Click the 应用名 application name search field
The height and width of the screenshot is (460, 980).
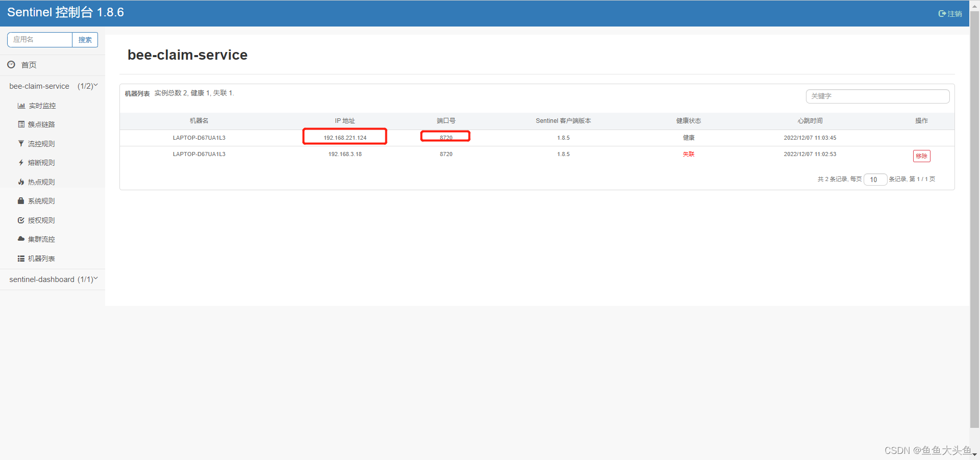coord(39,39)
